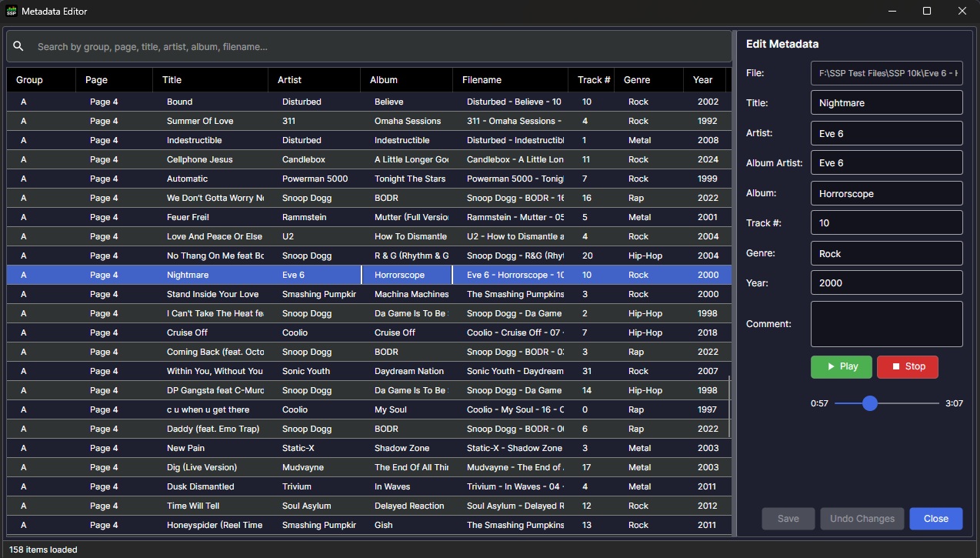Click the File path field
The height and width of the screenshot is (558, 980).
tap(887, 73)
